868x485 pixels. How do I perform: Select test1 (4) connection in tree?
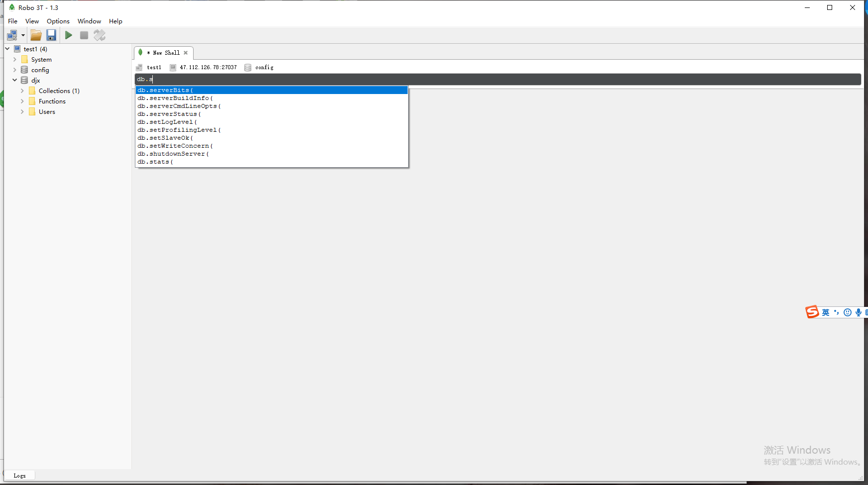pyautogui.click(x=35, y=49)
